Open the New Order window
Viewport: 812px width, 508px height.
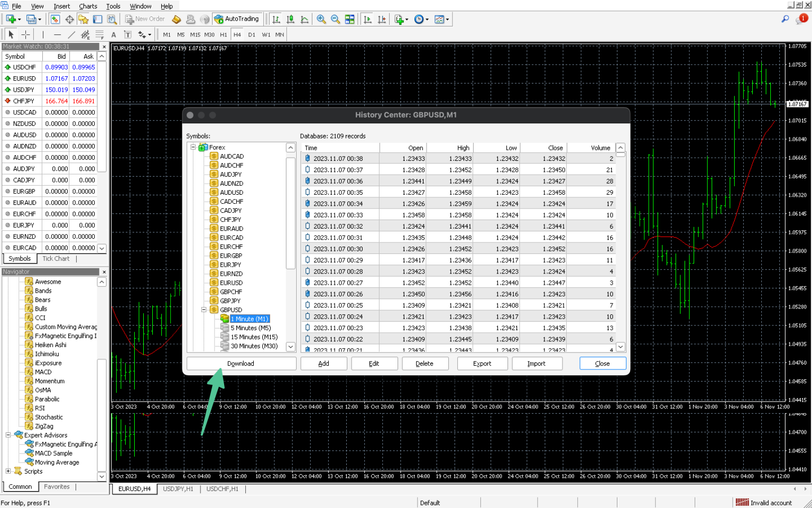pos(145,19)
